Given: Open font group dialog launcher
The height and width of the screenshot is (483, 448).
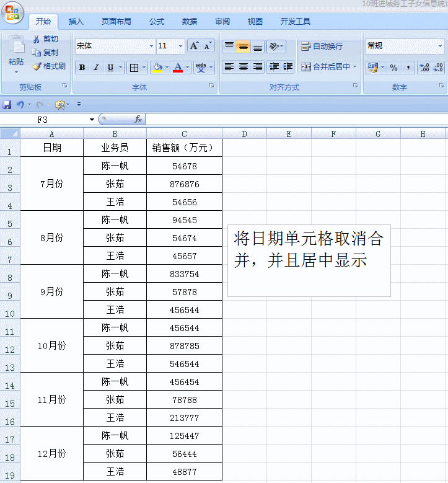Looking at the screenshot, I should coord(212,86).
